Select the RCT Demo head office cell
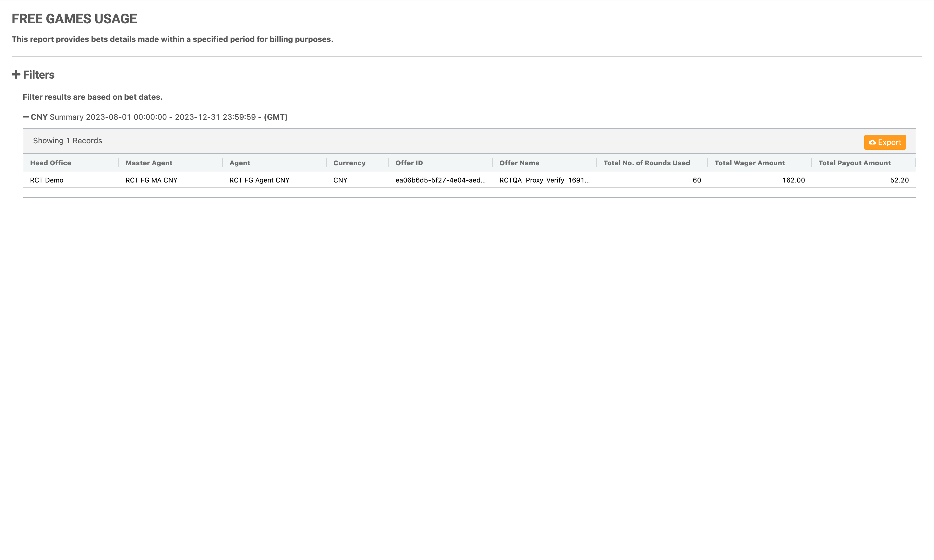The image size is (934, 560). [x=47, y=180]
